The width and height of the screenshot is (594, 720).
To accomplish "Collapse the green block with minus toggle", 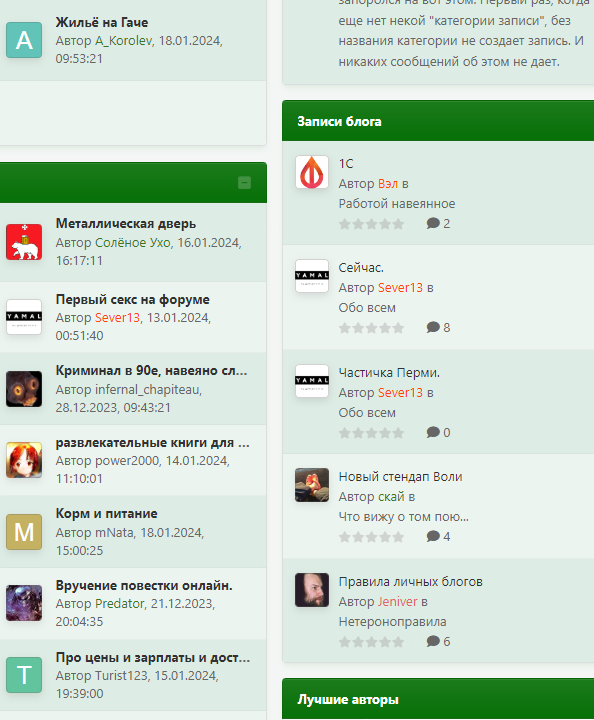I will 244,183.
